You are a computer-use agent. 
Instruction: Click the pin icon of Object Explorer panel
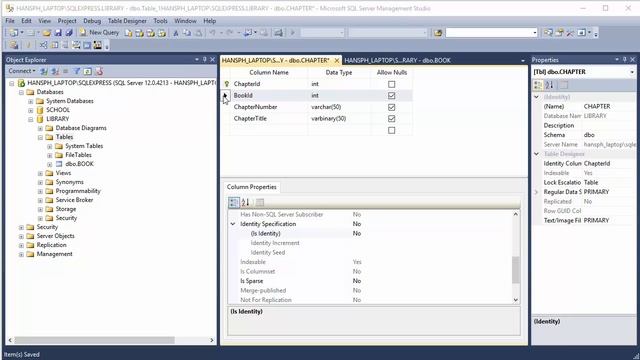point(204,60)
